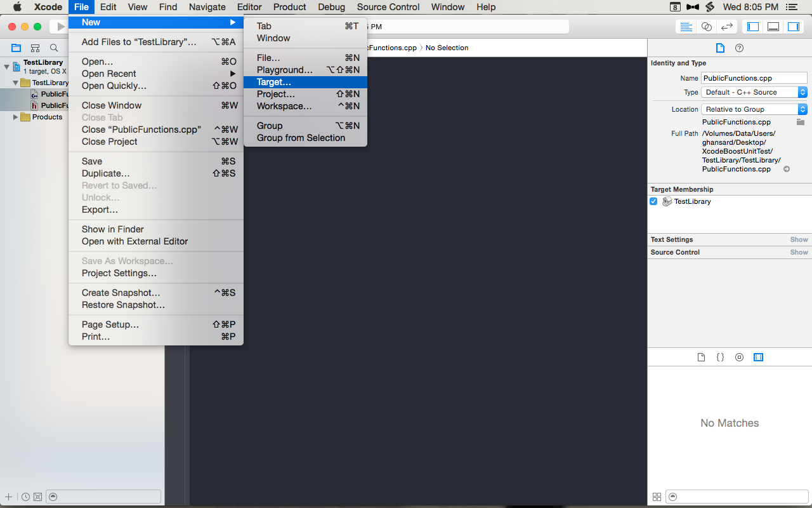The height and width of the screenshot is (508, 812).
Task: Open the Edit menu
Action: 108,7
